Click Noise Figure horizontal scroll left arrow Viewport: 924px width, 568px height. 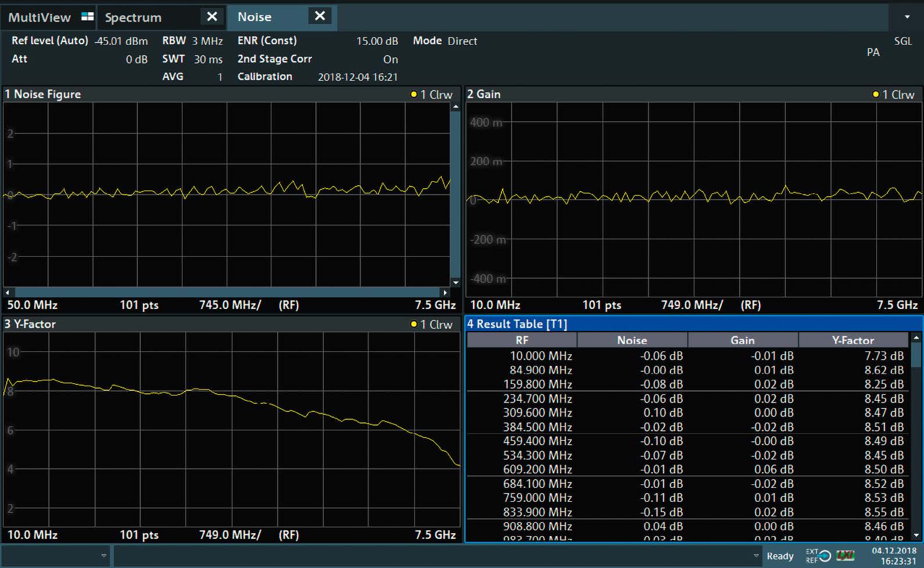pos(7,292)
